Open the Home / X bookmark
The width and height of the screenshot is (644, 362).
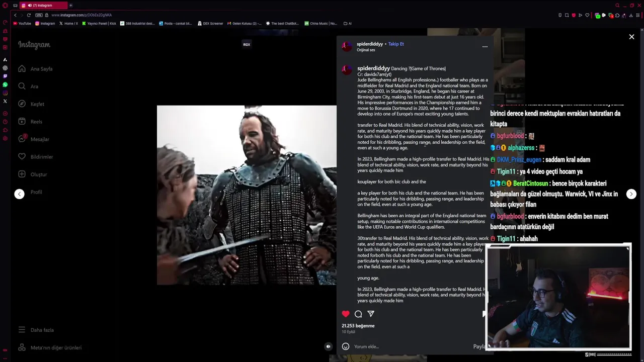[68, 24]
